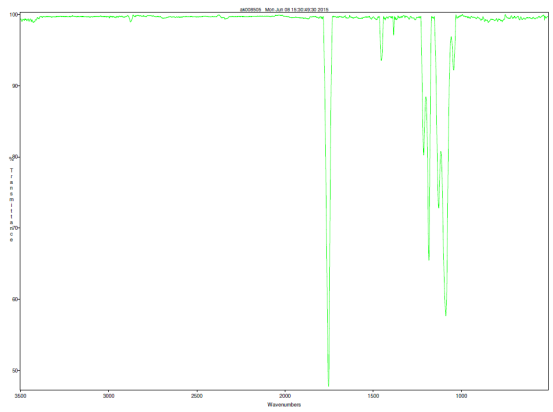Image resolution: width=553 pixels, height=412 pixels.
Task: Select the peak near 1125 wavenumbers
Action: pyautogui.click(x=439, y=206)
